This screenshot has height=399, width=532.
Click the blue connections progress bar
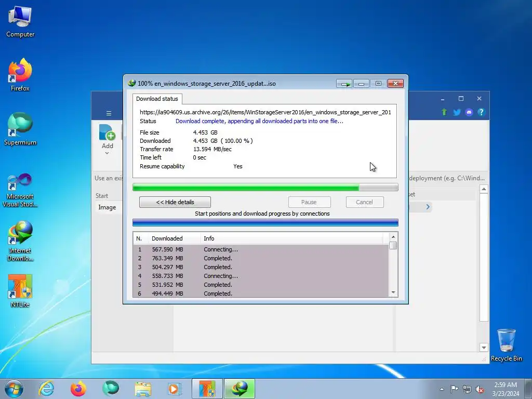click(265, 223)
